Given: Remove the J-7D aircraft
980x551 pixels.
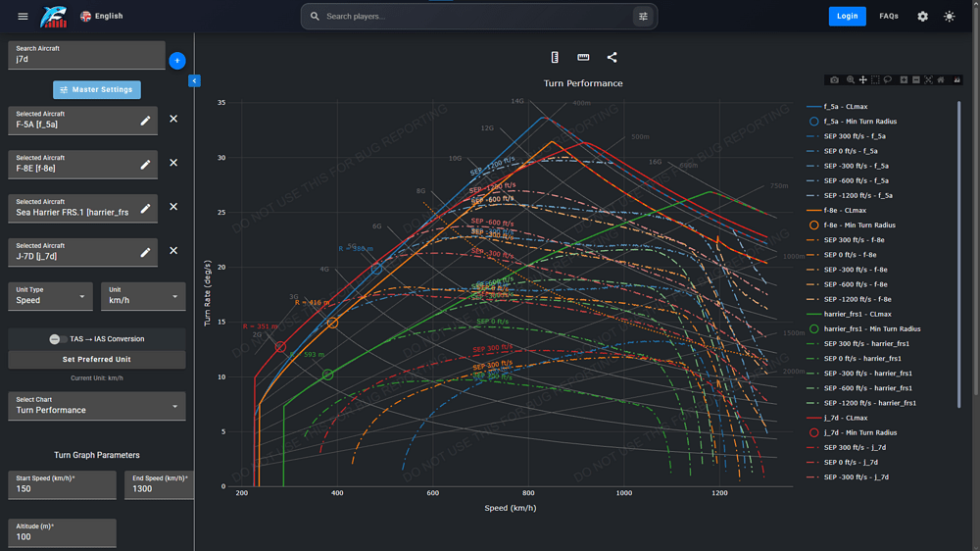Looking at the screenshot, I should 173,250.
